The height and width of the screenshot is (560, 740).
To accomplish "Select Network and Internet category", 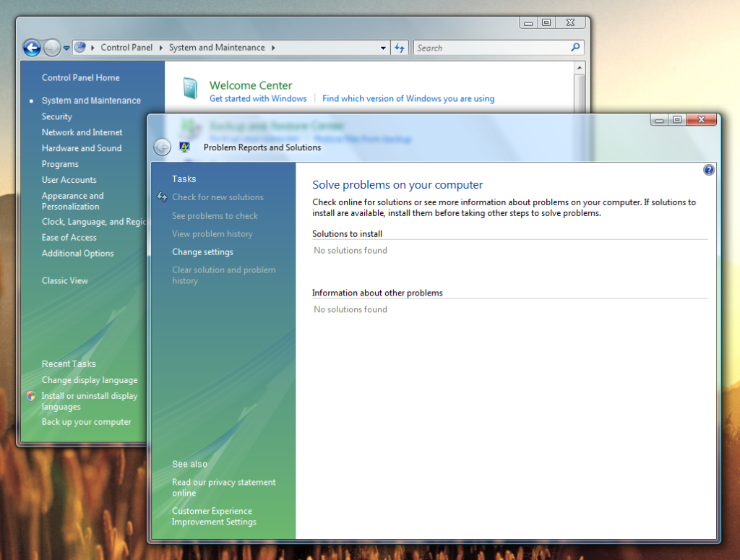I will pos(82,132).
